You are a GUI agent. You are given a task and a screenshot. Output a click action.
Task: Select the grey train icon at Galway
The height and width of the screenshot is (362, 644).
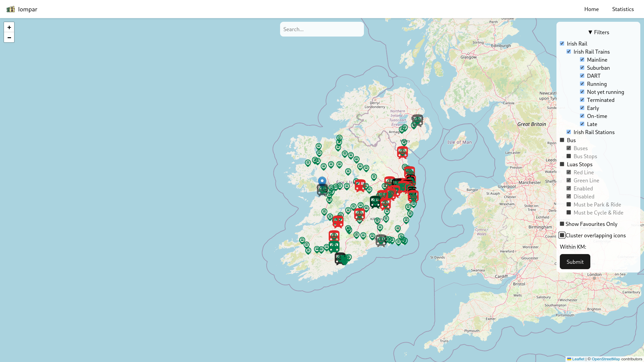[x=322, y=190]
